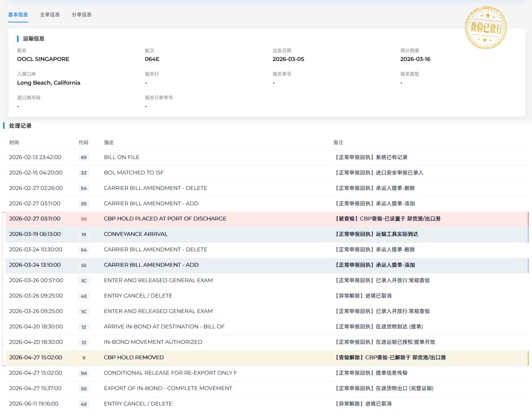Image resolution: width=532 pixels, height=417 pixels.
Task: Click the 3Z code badge
Action: point(84,173)
